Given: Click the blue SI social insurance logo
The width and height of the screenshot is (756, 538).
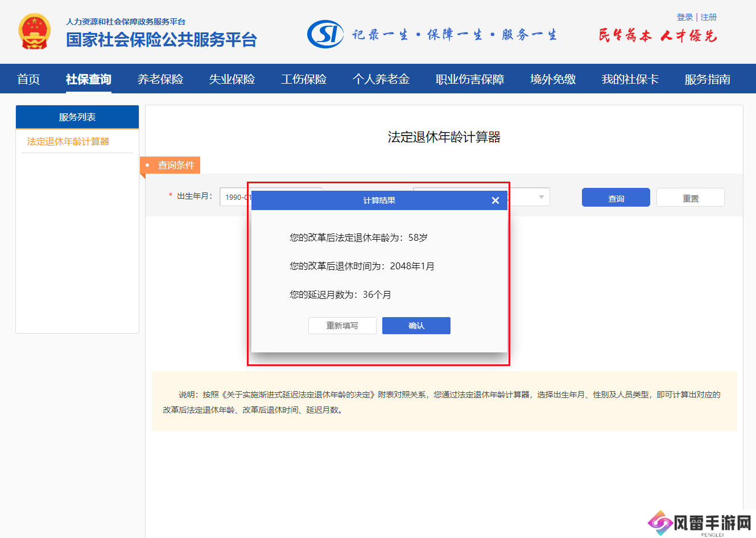Looking at the screenshot, I should 325,34.
